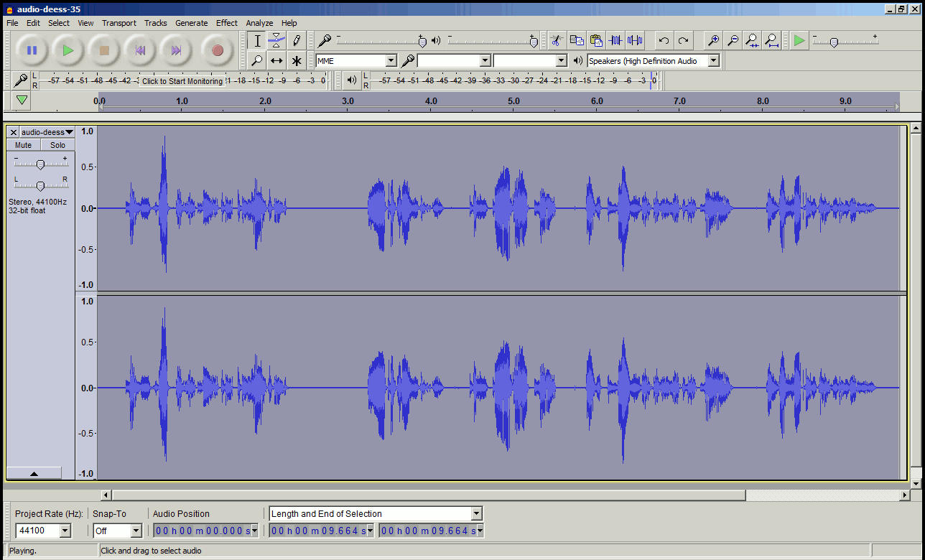Redo the last undone action

pos(684,41)
